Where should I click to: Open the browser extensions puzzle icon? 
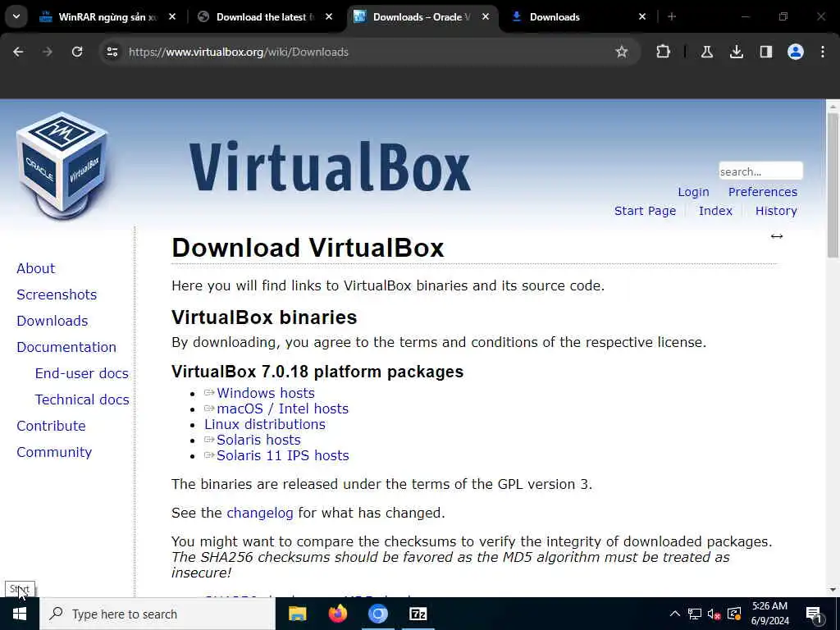tap(663, 52)
